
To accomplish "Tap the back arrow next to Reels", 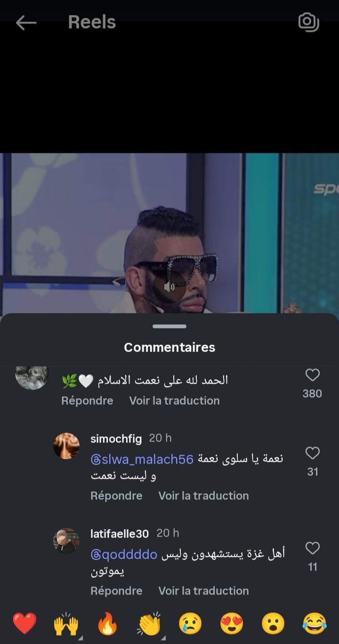I will tap(26, 23).
